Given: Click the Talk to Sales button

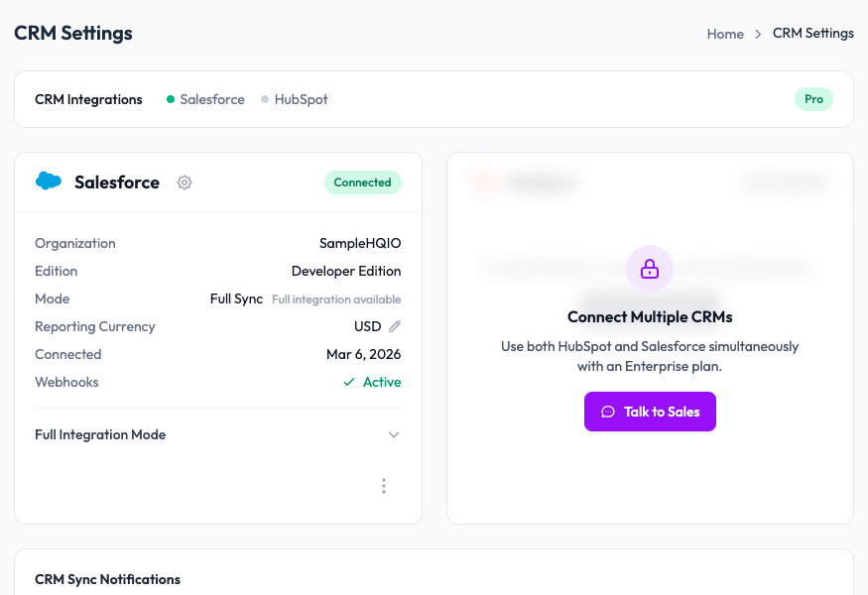Looking at the screenshot, I should 650,412.
